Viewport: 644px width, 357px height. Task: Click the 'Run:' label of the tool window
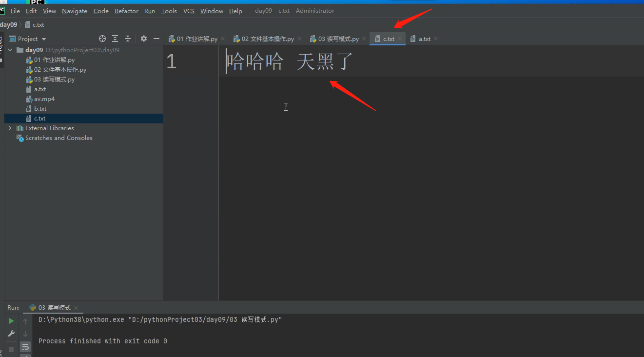(14, 308)
